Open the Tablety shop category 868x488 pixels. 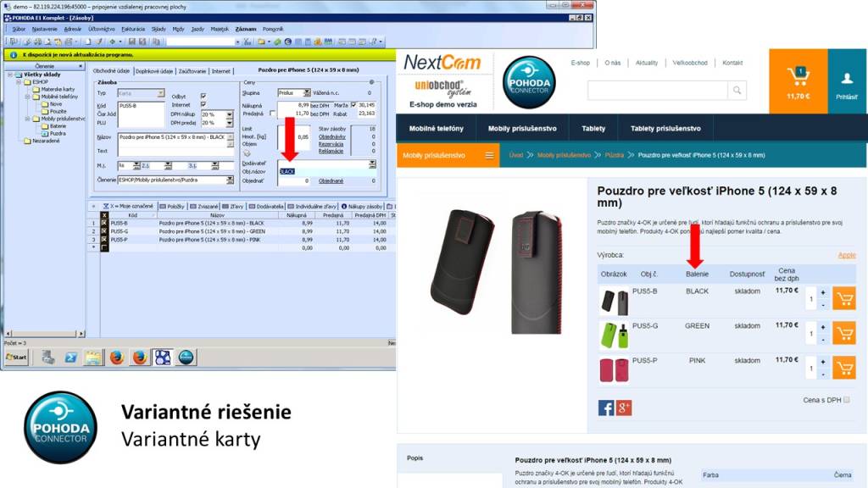[593, 129]
